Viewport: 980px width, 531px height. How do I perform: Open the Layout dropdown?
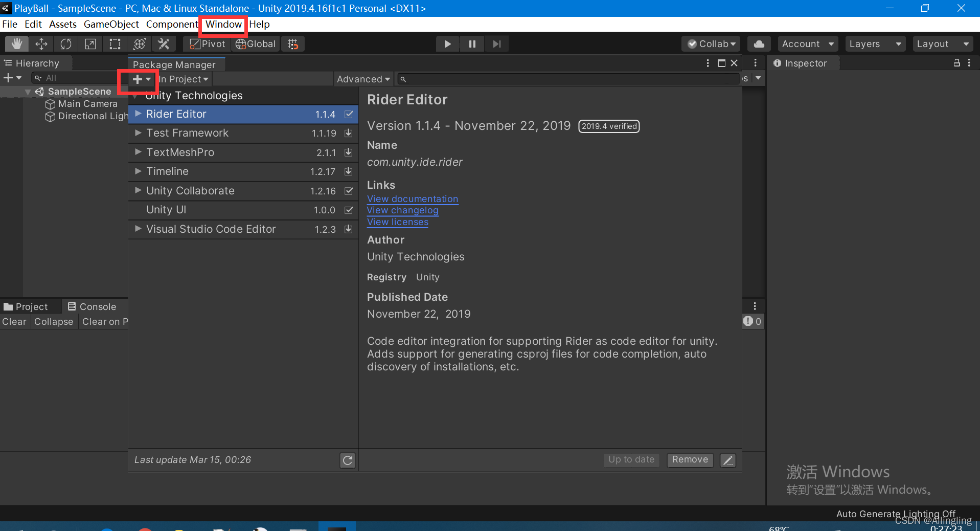pos(942,44)
